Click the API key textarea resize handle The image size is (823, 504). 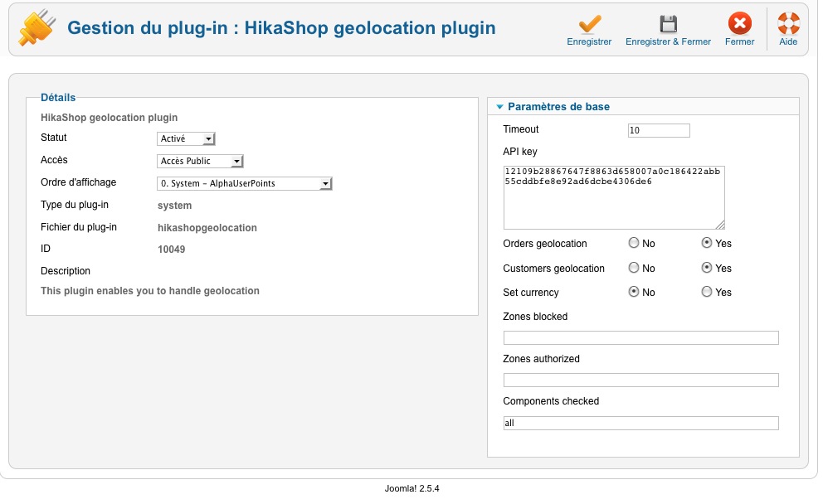(x=720, y=225)
